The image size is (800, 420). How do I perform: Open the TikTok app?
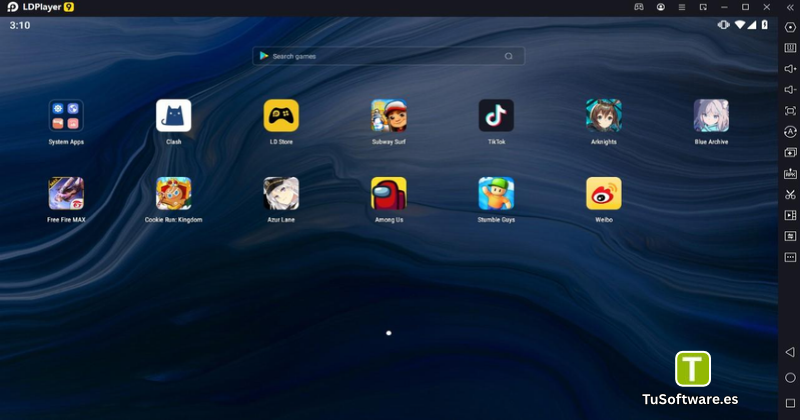[496, 116]
